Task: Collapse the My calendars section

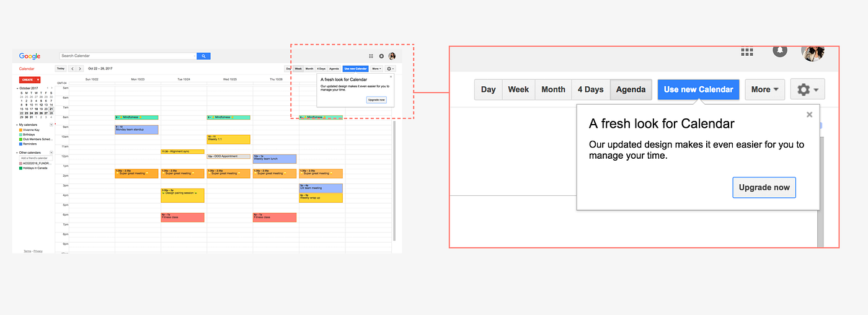Action: 17,125
